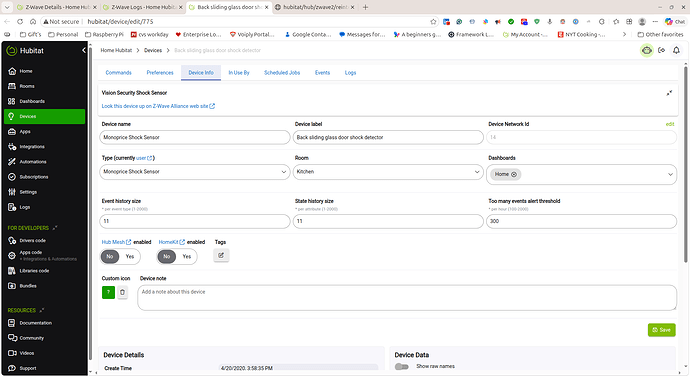Show more bookmarks with chevron
Viewport: 690px width, 376px height.
click(624, 34)
